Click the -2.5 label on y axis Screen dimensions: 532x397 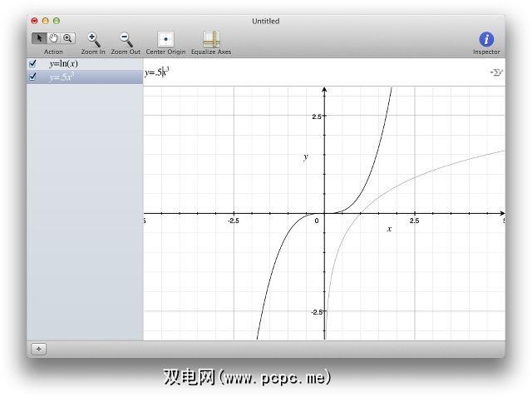pyautogui.click(x=317, y=312)
